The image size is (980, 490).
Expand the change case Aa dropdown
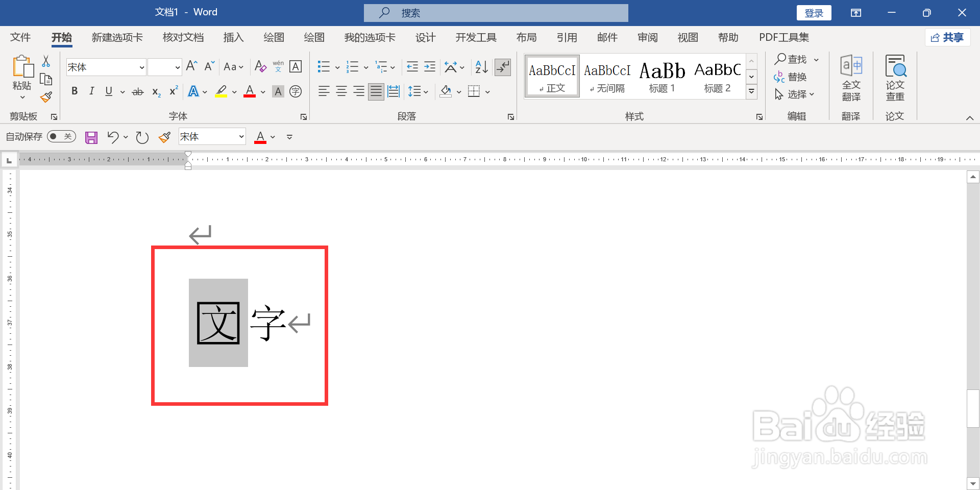click(x=234, y=66)
